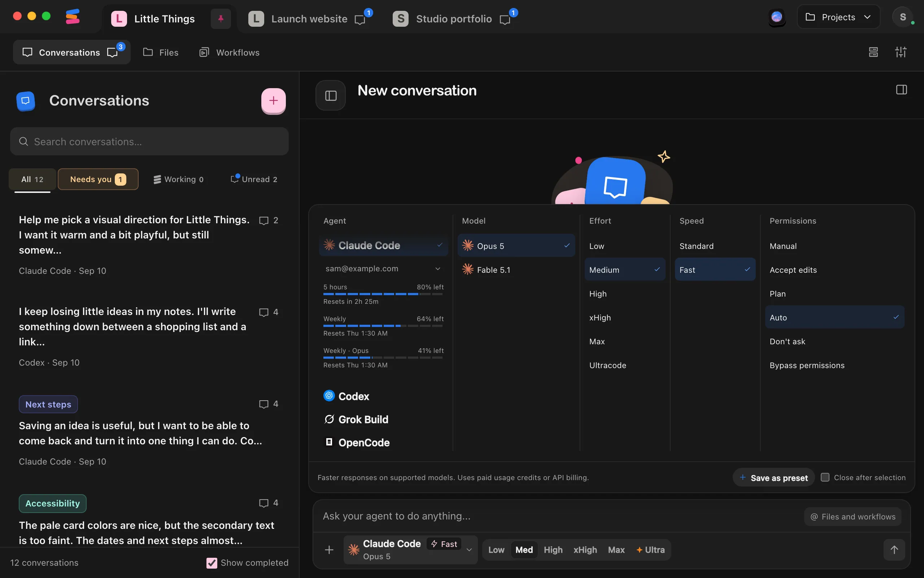The width and height of the screenshot is (924, 578).
Task: Click the send arrow button
Action: (x=894, y=550)
